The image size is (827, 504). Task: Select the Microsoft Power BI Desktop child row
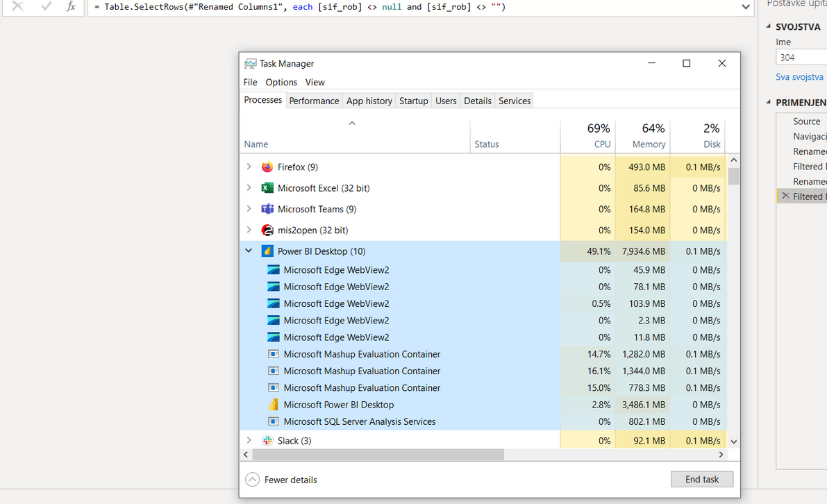tap(483, 405)
